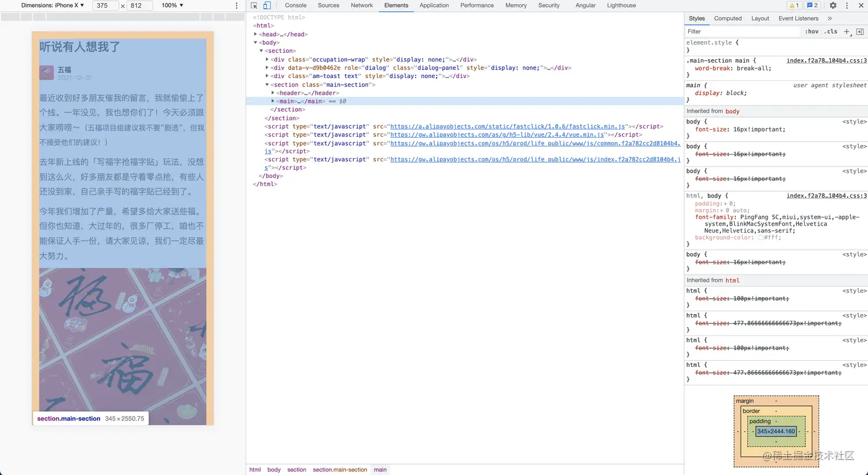Expand the selected main element node
Image resolution: width=868 pixels, height=475 pixels.
[273, 101]
